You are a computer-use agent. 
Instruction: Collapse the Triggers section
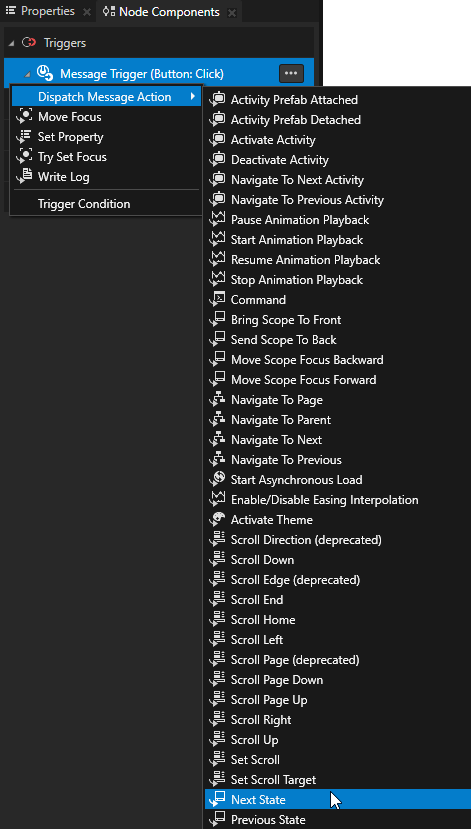tap(12, 43)
